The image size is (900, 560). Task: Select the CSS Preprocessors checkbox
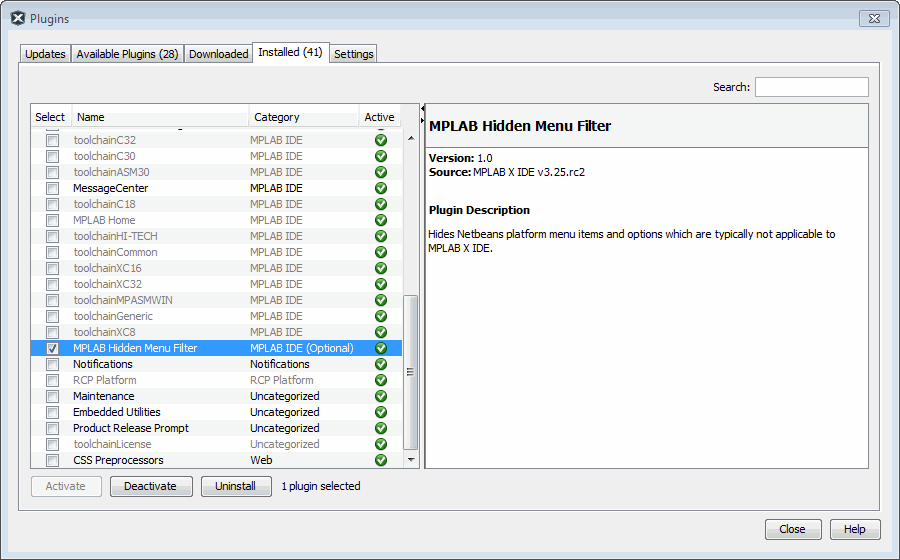[x=52, y=460]
